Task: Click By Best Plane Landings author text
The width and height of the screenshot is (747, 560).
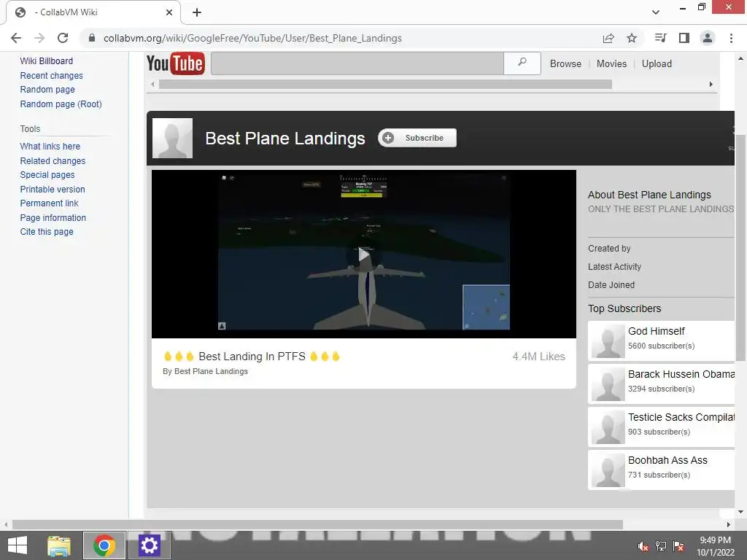Action: coord(205,371)
